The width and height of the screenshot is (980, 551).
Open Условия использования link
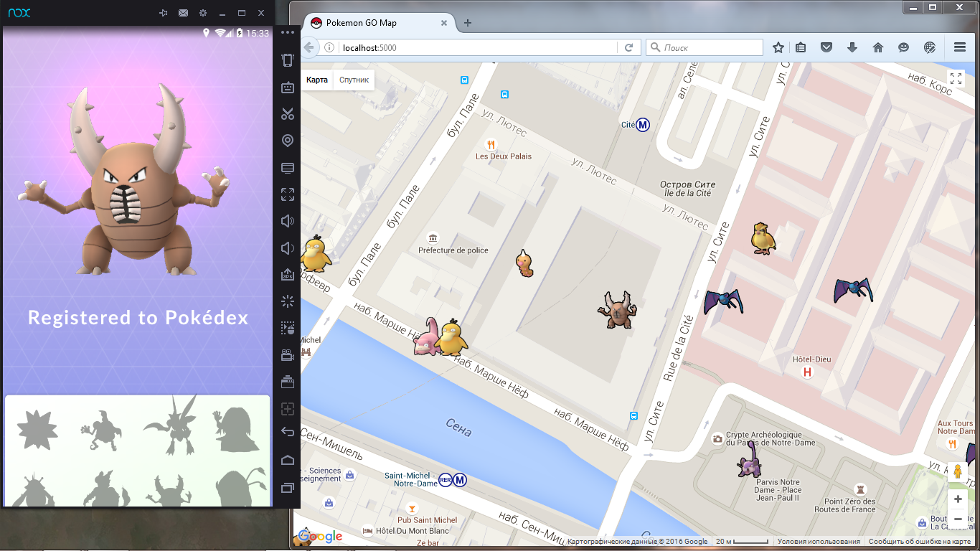[819, 542]
